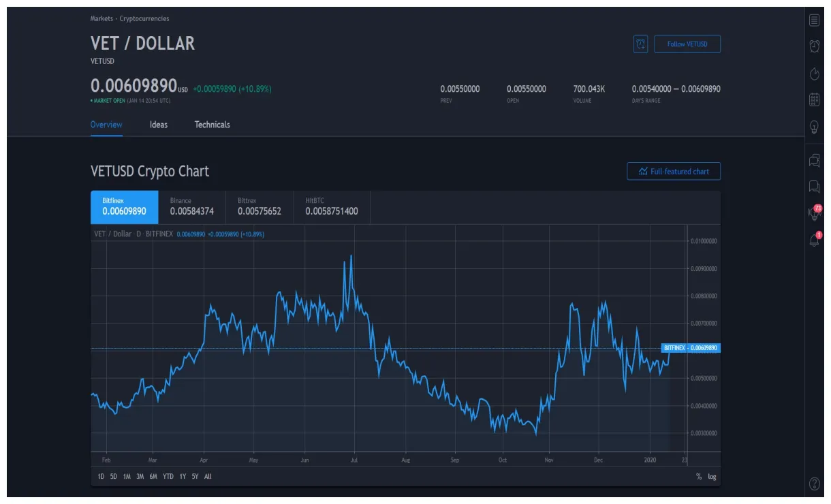Viewport: 831px width, 504px height.
Task: Open the Alerts panel icon
Action: (813, 44)
